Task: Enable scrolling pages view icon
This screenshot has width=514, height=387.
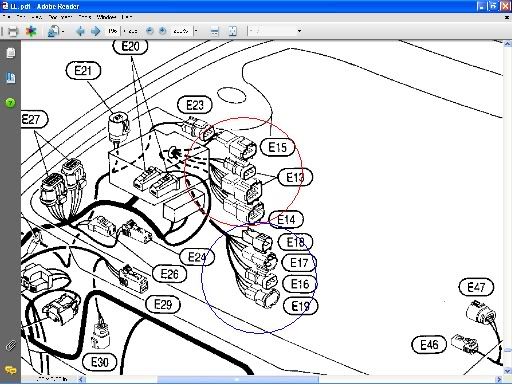Action: coord(215,31)
